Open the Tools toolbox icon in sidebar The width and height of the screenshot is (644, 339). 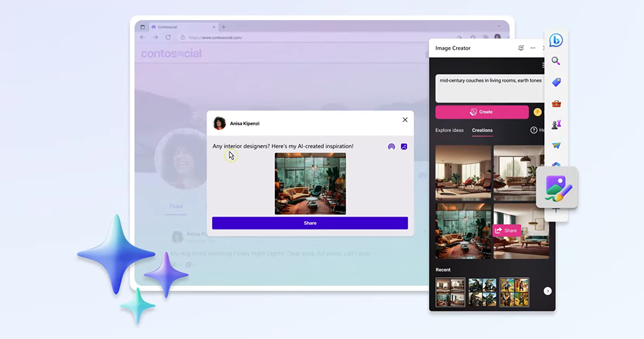click(x=556, y=104)
